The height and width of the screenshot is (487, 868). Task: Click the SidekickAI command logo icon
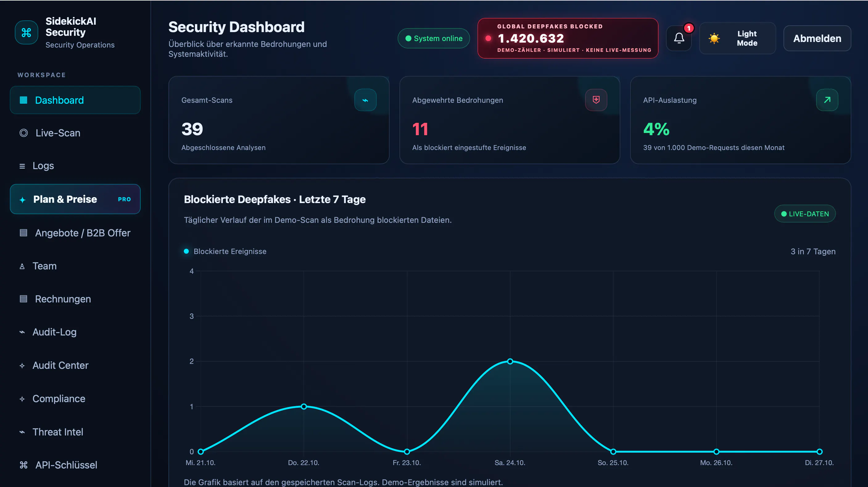coord(26,32)
